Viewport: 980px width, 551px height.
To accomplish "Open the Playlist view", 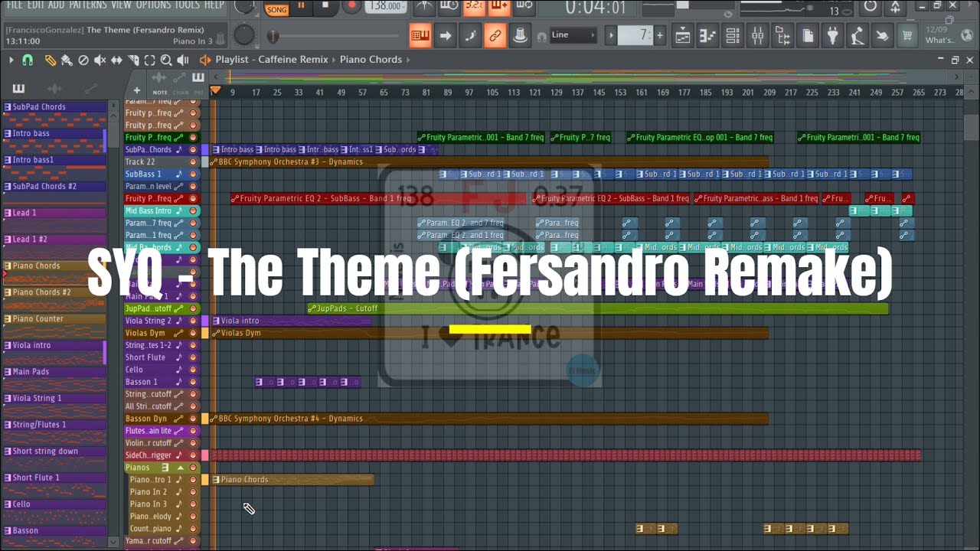I will point(683,35).
